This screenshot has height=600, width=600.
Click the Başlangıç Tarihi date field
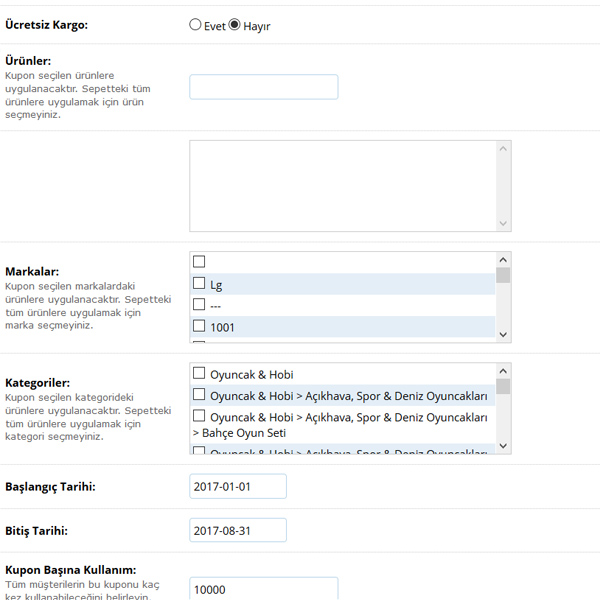tap(237, 486)
